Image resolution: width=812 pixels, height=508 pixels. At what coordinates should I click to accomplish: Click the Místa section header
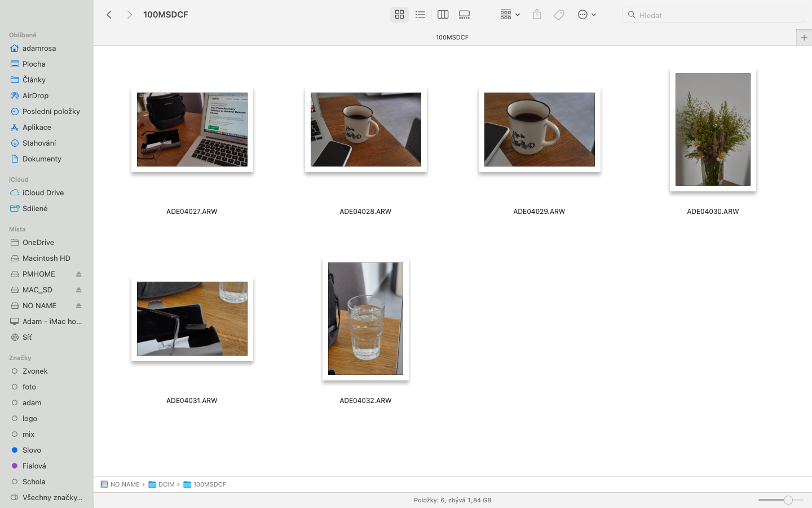pos(17,229)
